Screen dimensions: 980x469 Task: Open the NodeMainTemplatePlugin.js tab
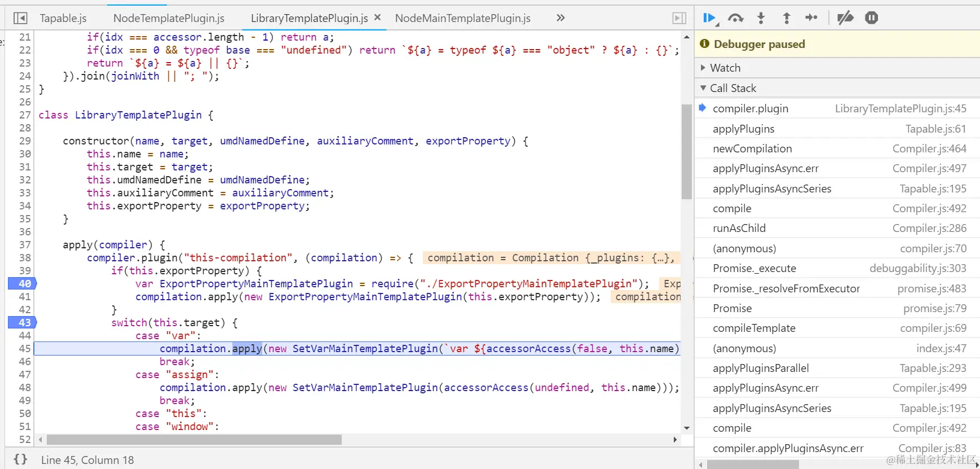[x=463, y=18]
